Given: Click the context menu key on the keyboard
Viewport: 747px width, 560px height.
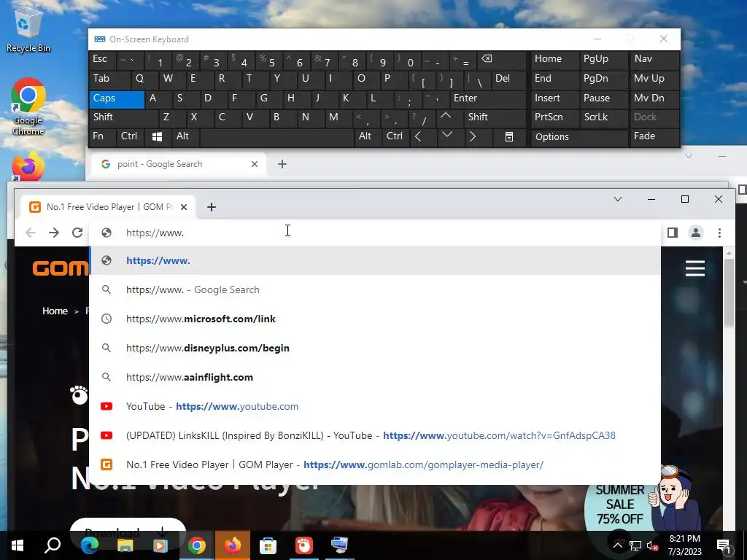Looking at the screenshot, I should [x=508, y=136].
